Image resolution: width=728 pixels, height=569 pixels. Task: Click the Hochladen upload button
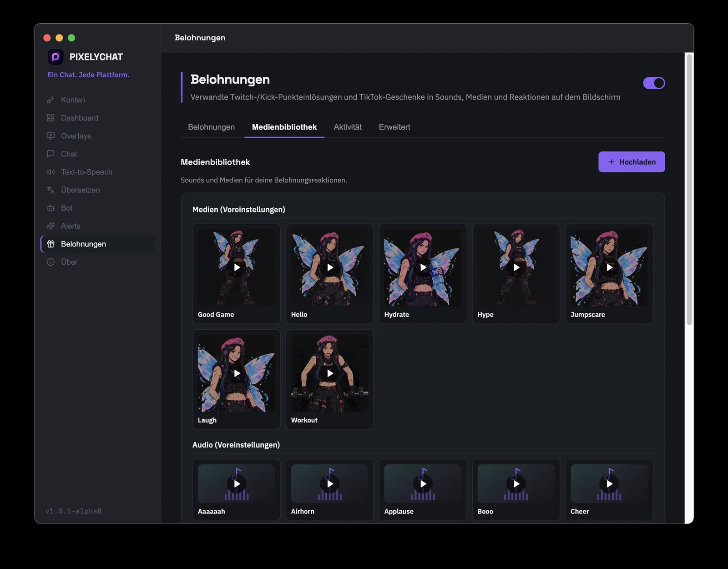click(632, 162)
